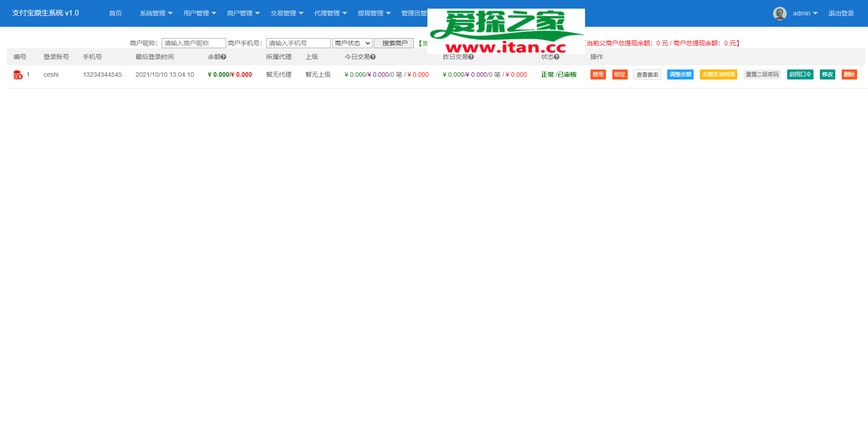868x421 pixels.
Task: Open the 首页 menu item
Action: pos(115,13)
